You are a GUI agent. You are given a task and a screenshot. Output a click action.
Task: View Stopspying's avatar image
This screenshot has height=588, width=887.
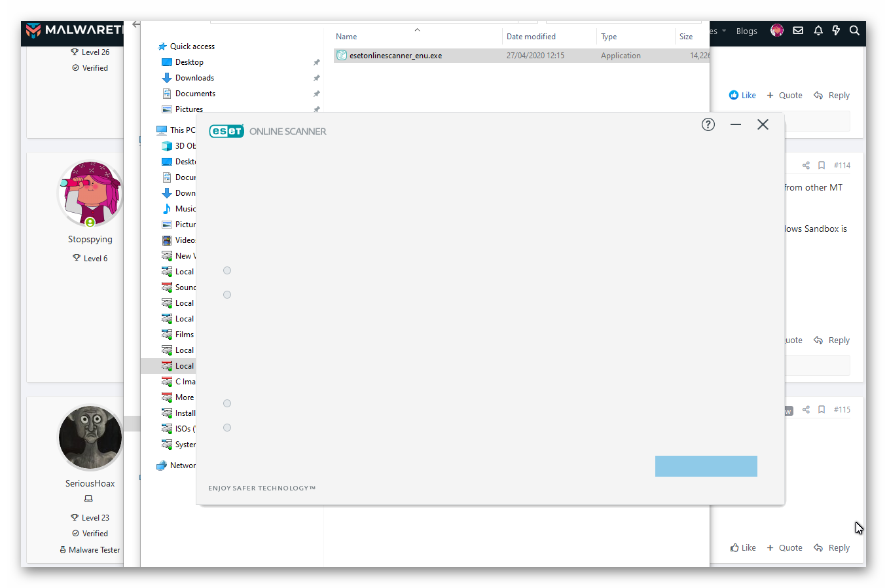tap(90, 194)
